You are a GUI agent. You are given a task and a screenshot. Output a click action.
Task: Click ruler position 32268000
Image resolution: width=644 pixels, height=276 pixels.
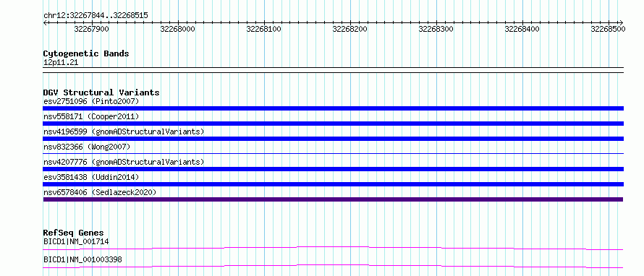[178, 29]
